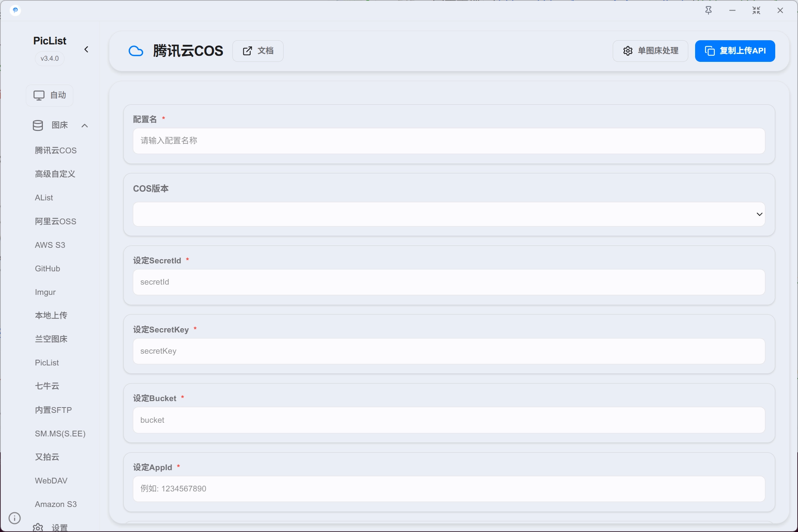This screenshot has height=532, width=798.
Task: Focus the 配置名 input field
Action: [x=449, y=141]
